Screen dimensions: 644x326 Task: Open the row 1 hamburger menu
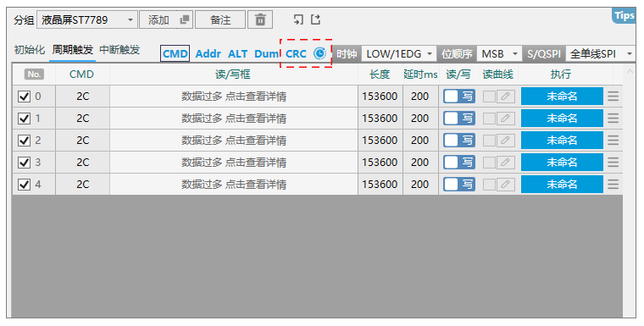tap(613, 119)
